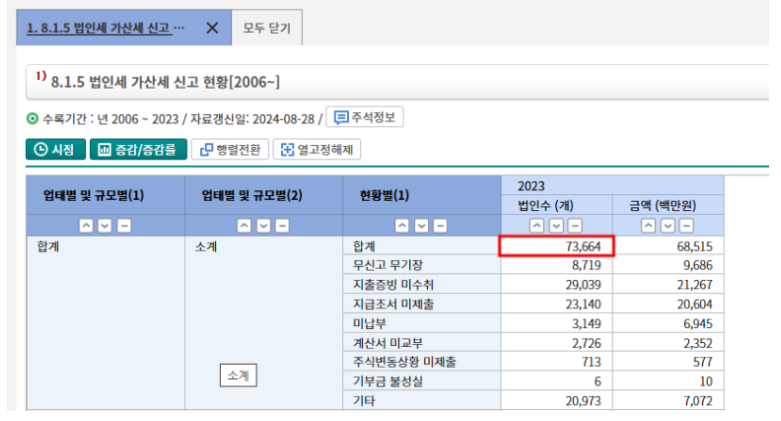This screenshot has width=781, height=421.
Task: Sort 법인수 (개) column descending
Action: [557, 226]
